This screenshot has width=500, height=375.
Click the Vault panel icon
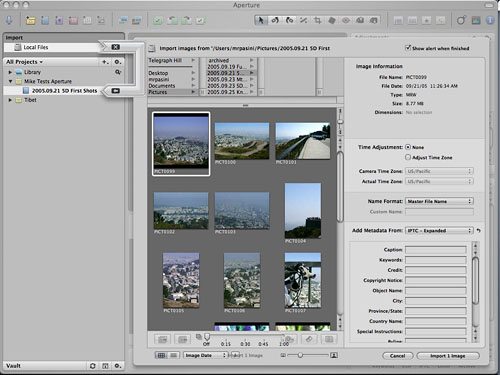tap(105, 366)
